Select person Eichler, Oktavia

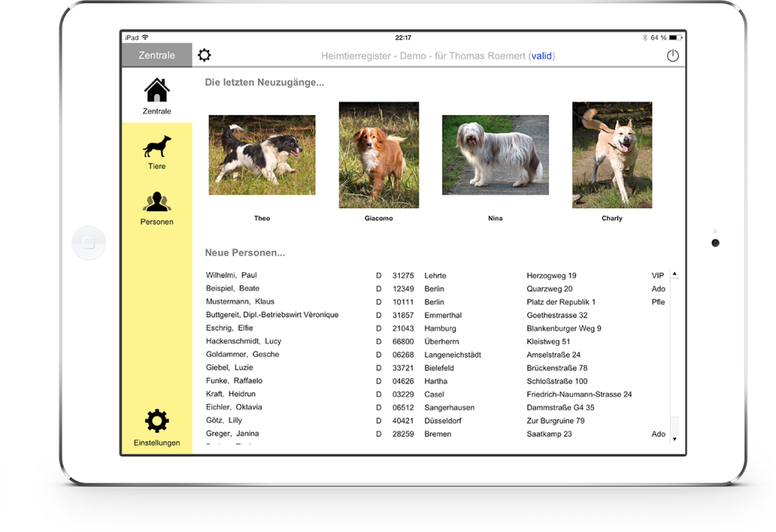(x=233, y=407)
